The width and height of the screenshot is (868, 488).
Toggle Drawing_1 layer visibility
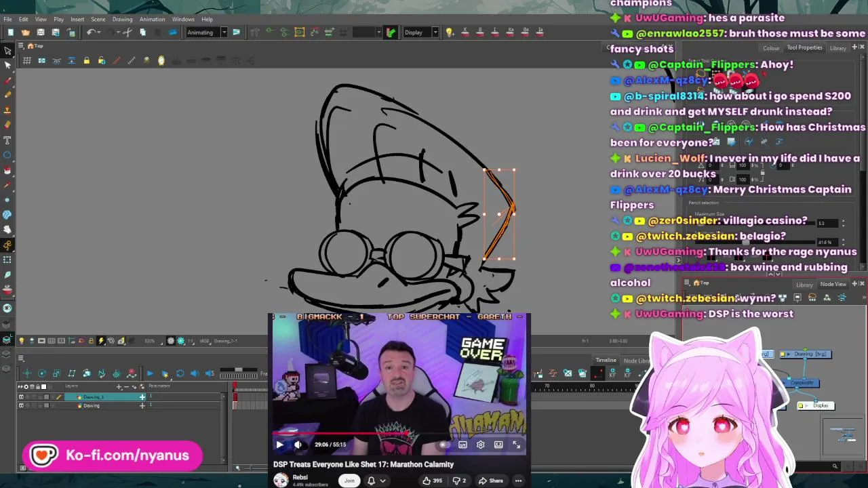click(21, 396)
